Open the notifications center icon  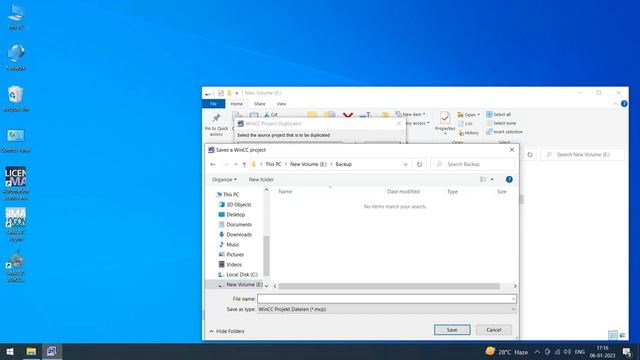click(x=627, y=351)
